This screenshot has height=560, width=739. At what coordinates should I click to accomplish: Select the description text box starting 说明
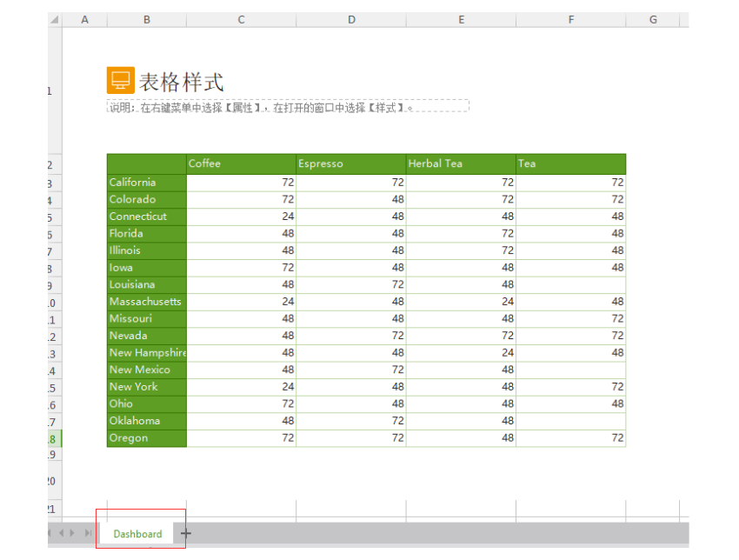pos(288,106)
